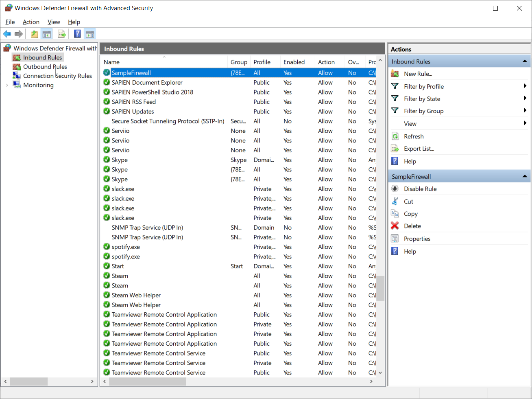532x399 pixels.
Task: Select the Start rule row
Action: [239, 266]
